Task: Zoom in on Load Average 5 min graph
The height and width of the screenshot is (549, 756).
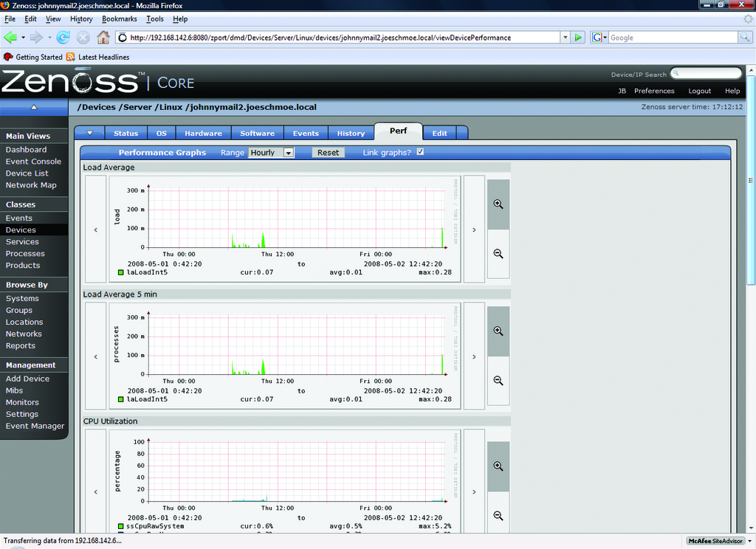Action: (x=498, y=331)
